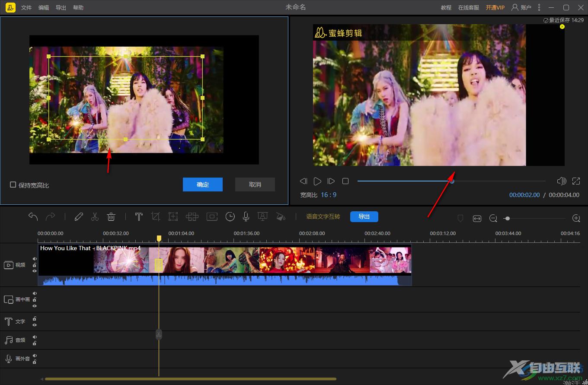588x385 pixels.
Task: Redo the reverted edit
Action: pyautogui.click(x=51, y=216)
